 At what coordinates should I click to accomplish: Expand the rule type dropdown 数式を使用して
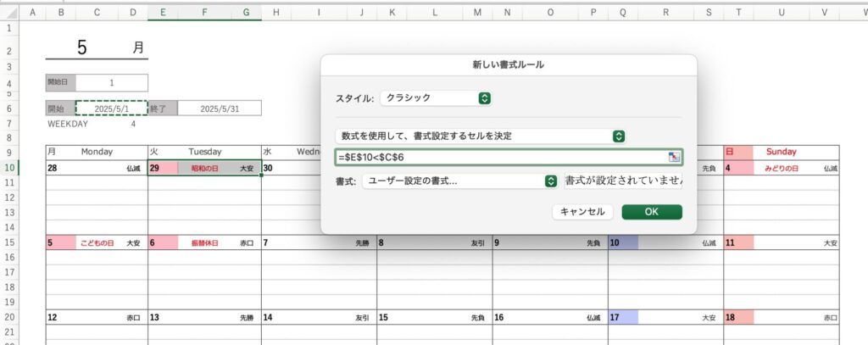pyautogui.click(x=481, y=136)
